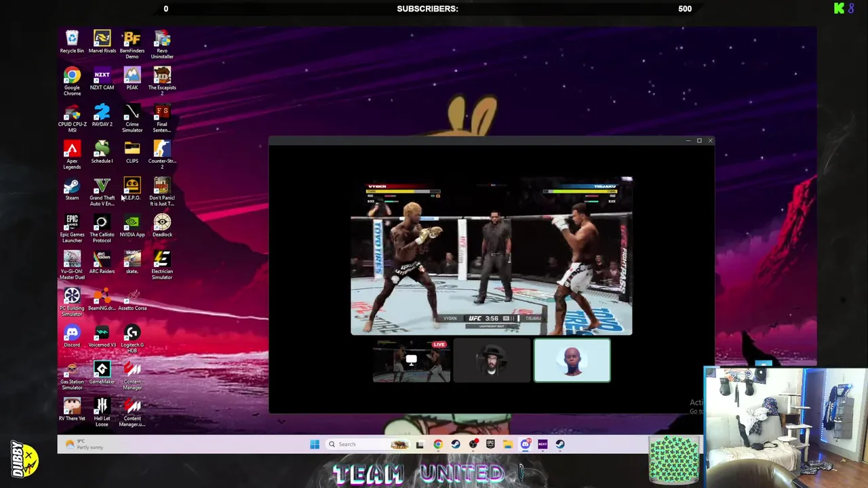Launch RV There Yet shortcut
The width and height of the screenshot is (868, 488).
pyautogui.click(x=72, y=409)
